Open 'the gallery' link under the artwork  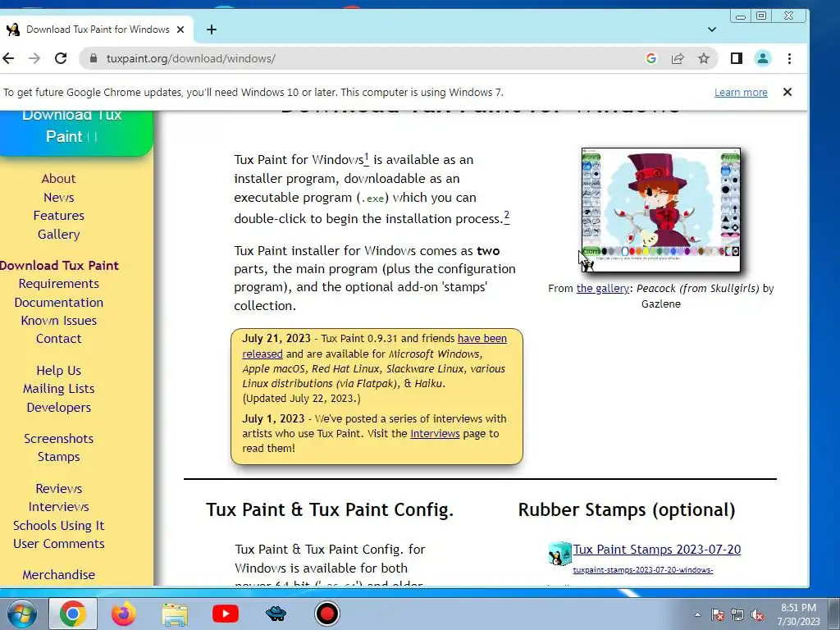click(603, 288)
